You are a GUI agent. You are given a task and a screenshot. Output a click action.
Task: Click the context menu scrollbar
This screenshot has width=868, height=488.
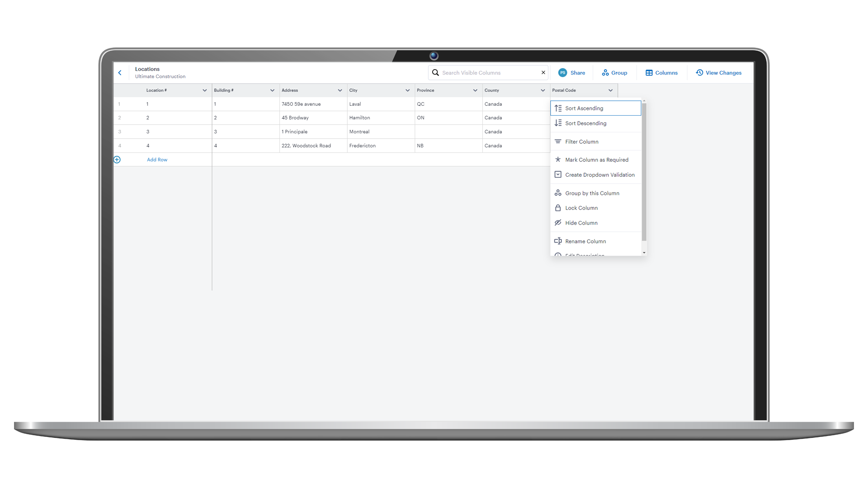click(644, 172)
